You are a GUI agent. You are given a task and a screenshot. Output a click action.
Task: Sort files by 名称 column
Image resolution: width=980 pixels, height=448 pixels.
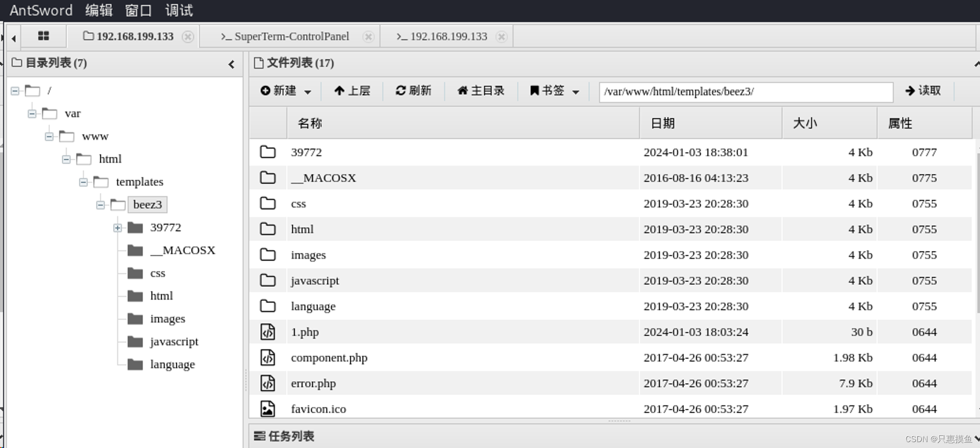(463, 123)
